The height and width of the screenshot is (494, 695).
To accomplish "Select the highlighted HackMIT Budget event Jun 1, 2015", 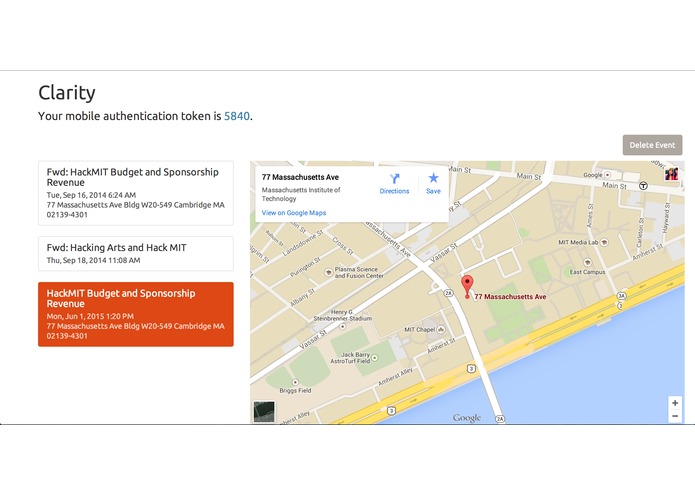I will coord(136,314).
